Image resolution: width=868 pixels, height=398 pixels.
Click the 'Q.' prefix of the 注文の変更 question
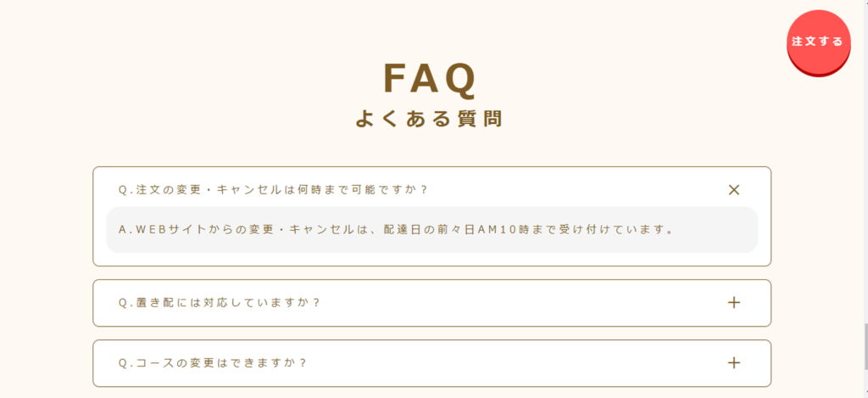[x=125, y=190]
